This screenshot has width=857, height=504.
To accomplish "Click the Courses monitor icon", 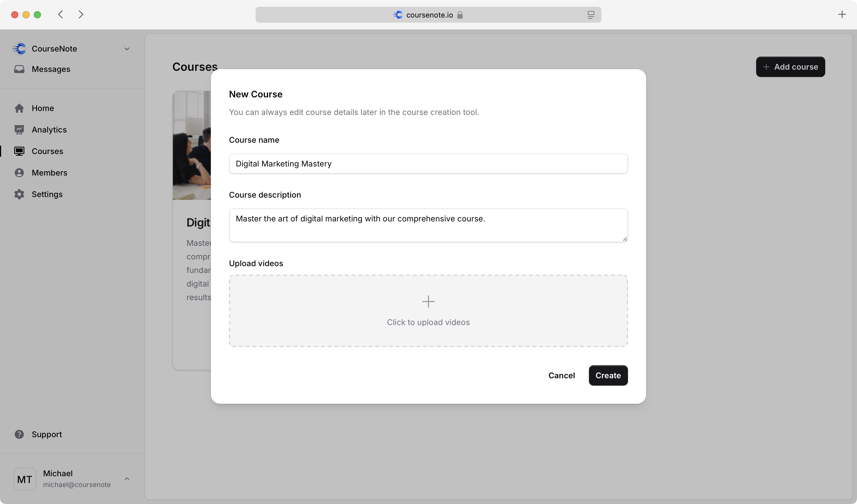I will click(x=19, y=151).
